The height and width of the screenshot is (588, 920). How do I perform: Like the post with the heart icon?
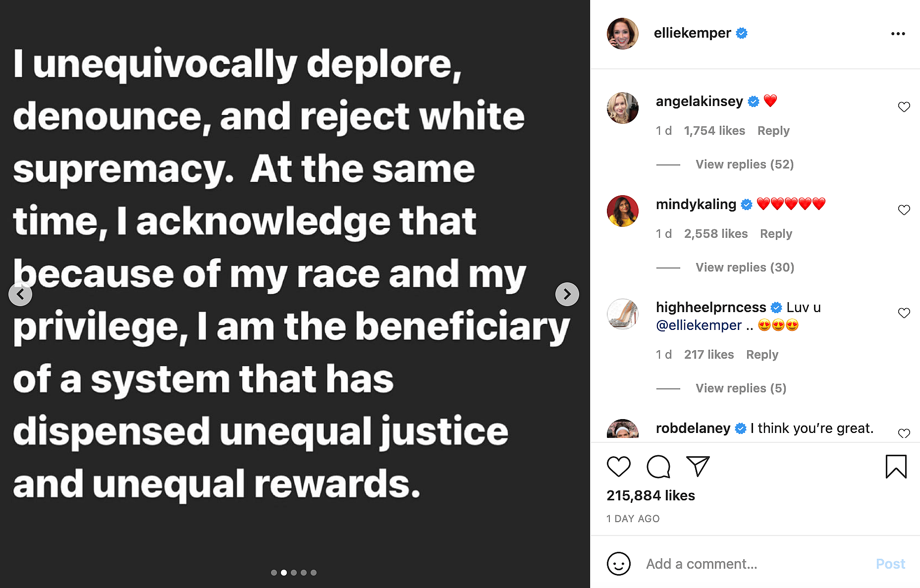tap(618, 467)
